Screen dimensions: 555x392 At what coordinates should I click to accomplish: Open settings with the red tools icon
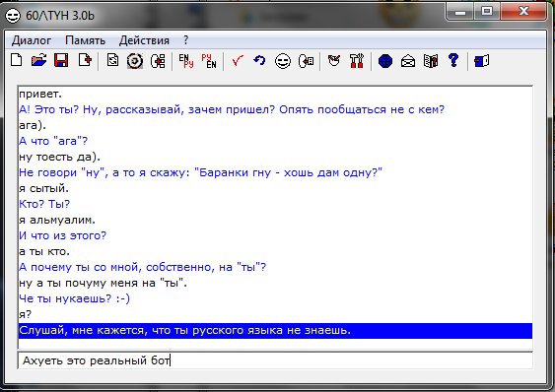357,61
